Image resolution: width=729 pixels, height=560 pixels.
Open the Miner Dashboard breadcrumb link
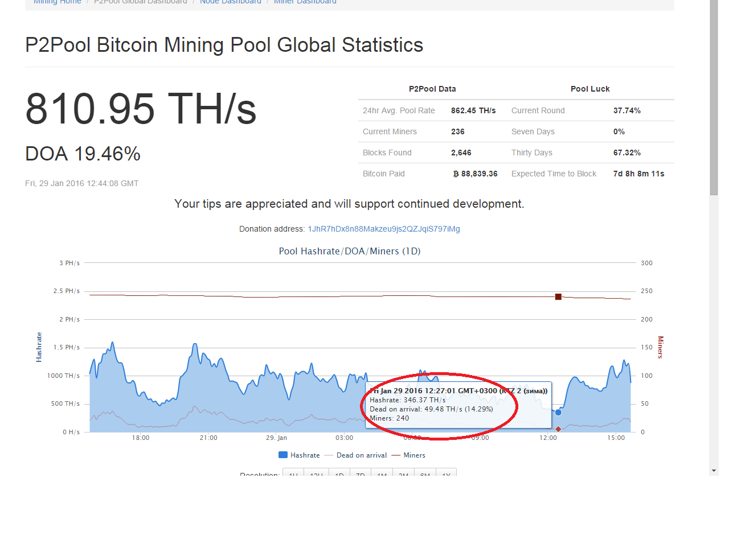click(x=305, y=2)
